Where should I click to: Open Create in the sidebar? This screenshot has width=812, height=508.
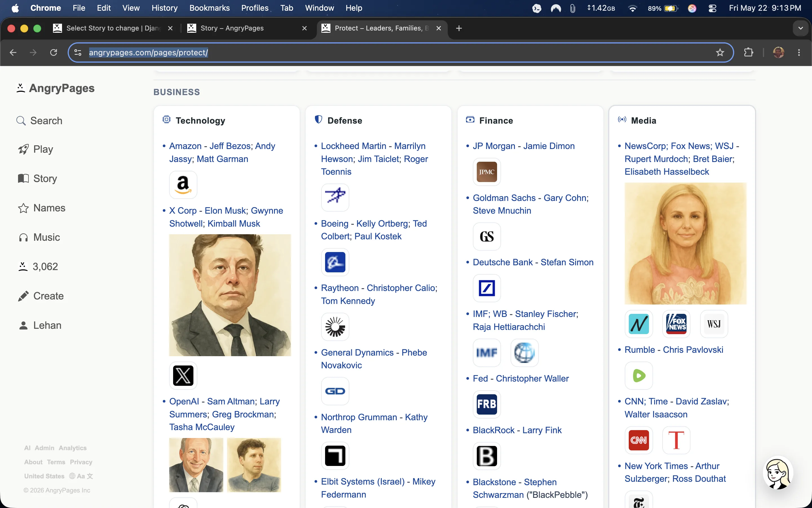41,296
